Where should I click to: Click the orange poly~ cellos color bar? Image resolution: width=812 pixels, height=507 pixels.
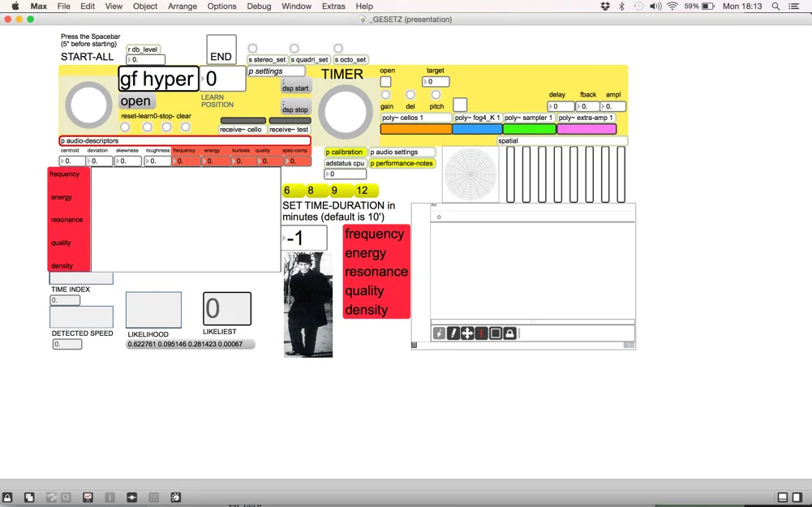416,129
